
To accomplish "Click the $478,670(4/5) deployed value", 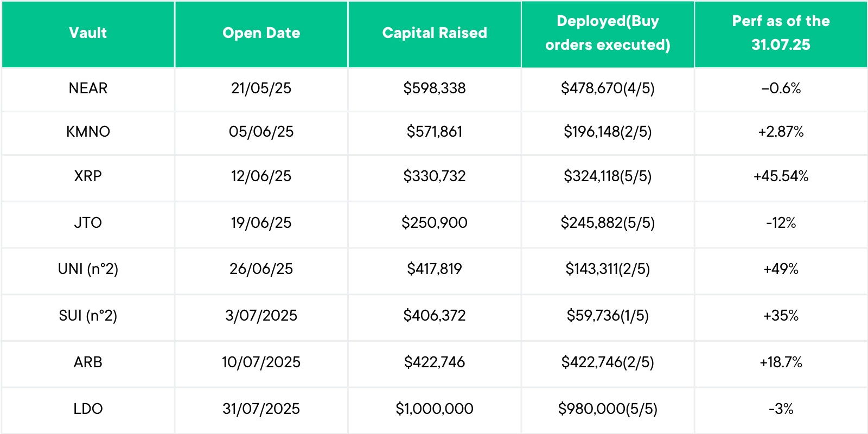I will coord(608,88).
